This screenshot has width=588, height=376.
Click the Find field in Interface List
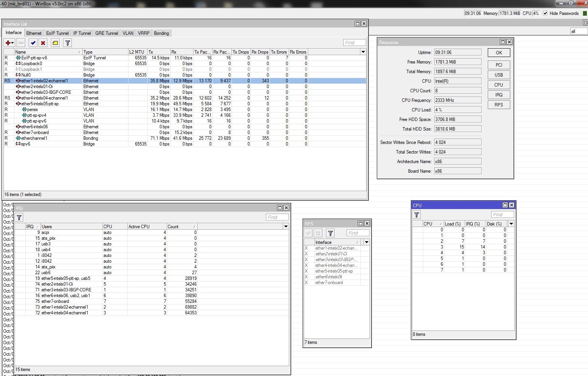pos(354,43)
